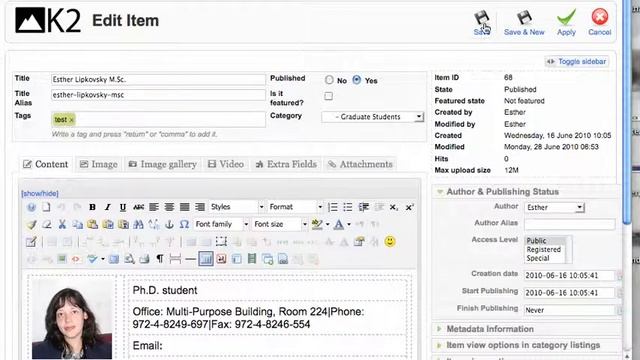Click the eraser remove formatting icon
This screenshot has width=640, height=360.
click(47, 224)
